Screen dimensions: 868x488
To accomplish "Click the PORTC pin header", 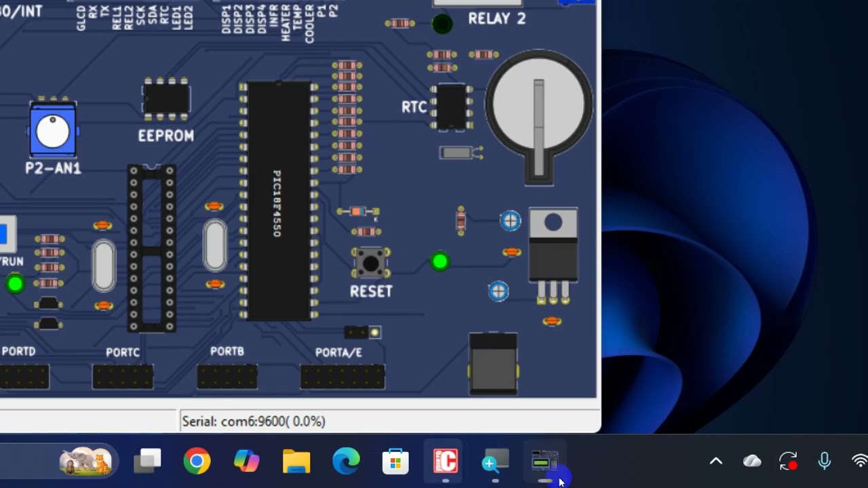I will tap(123, 376).
